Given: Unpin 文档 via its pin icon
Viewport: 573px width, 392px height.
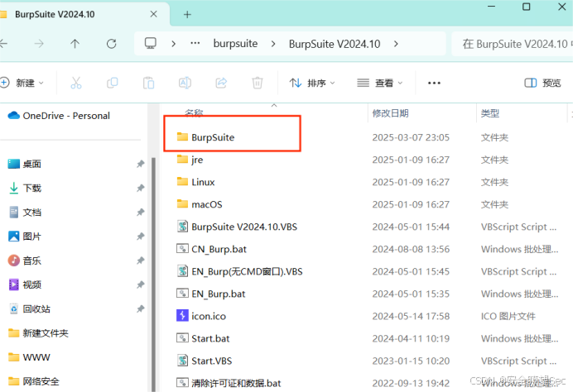Looking at the screenshot, I should click(x=140, y=212).
